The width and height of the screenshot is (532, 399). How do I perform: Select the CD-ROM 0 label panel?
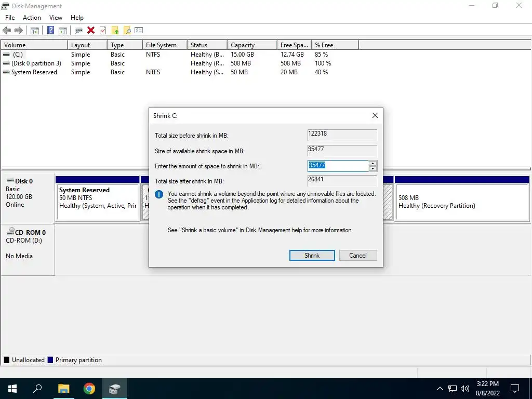click(x=28, y=250)
